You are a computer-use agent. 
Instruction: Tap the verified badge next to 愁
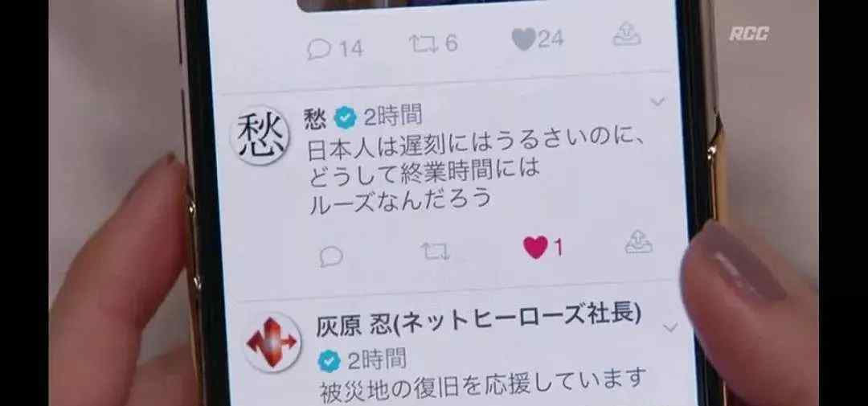click(x=346, y=117)
